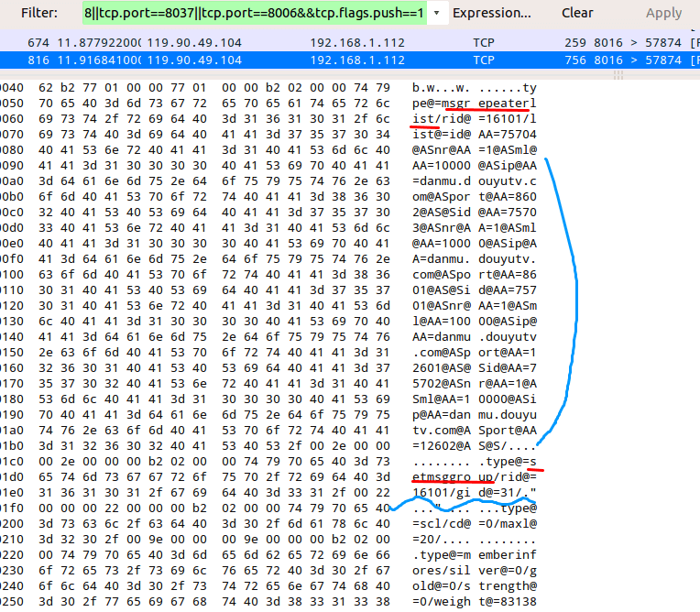
Task: Open the filter history dropdown arrow
Action: 437,13
